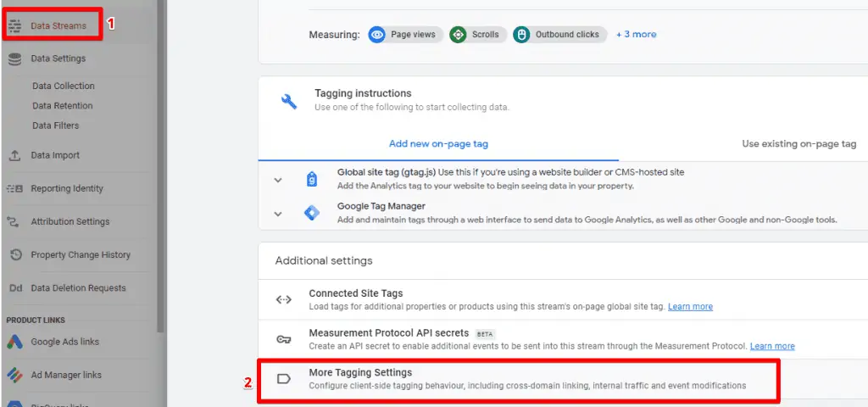Click the Ad Manager logo icon
This screenshot has width=868, height=407.
pyautogui.click(x=15, y=375)
